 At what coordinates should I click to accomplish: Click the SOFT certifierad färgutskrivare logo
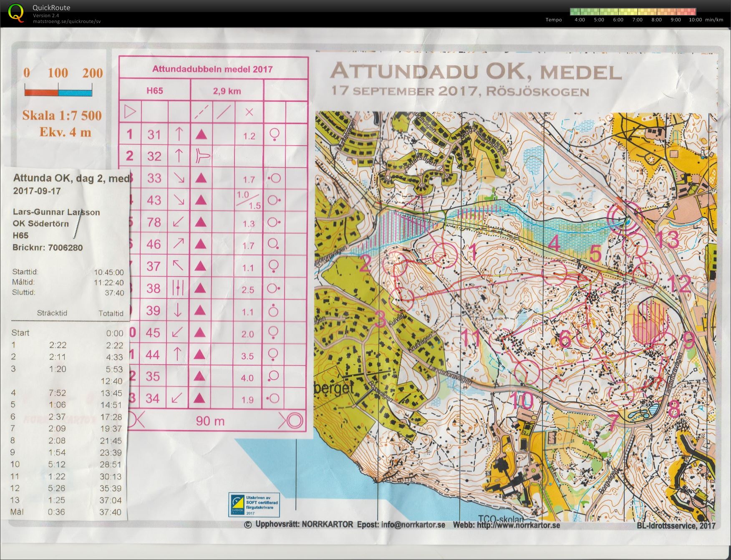(x=254, y=505)
